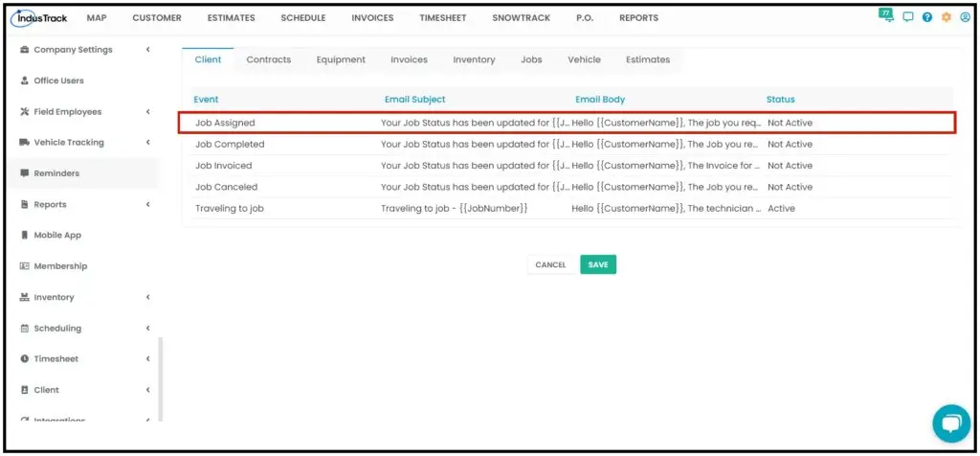
Task: Open the orange settings gear icon
Action: (x=947, y=17)
